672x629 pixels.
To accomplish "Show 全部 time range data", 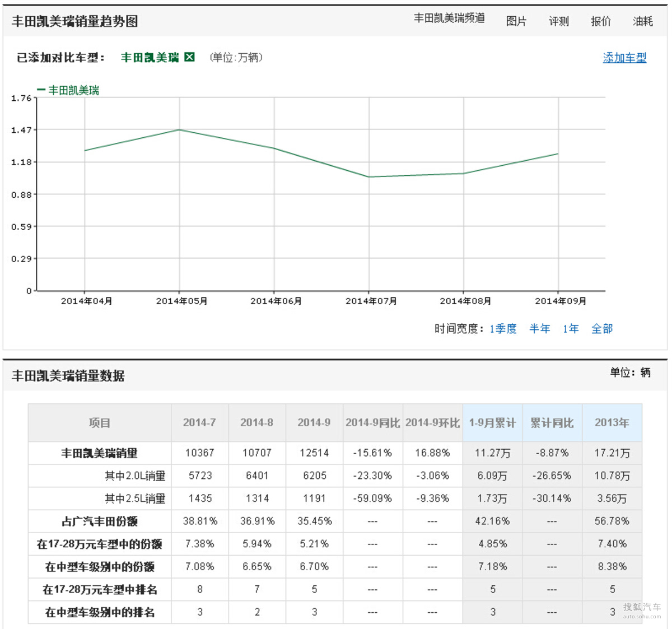I will pyautogui.click(x=602, y=329).
